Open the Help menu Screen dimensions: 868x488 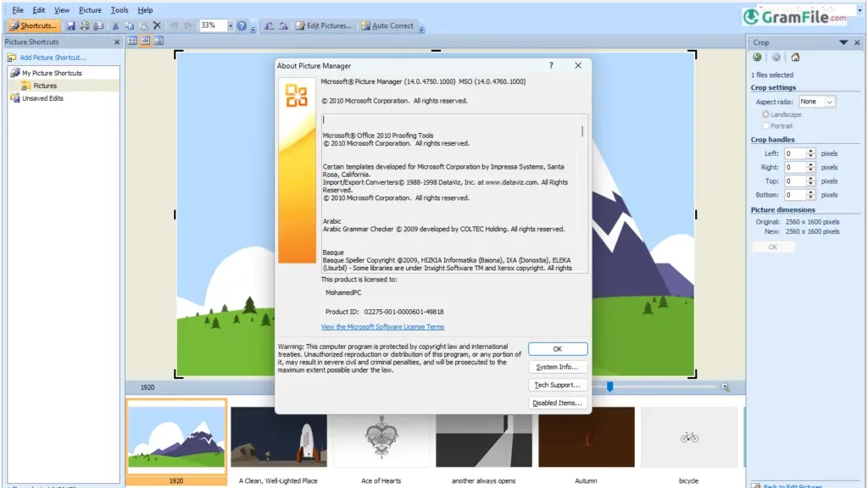click(x=145, y=10)
